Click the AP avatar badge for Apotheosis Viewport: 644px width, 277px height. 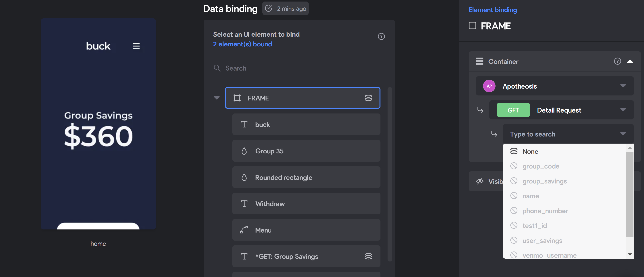489,86
